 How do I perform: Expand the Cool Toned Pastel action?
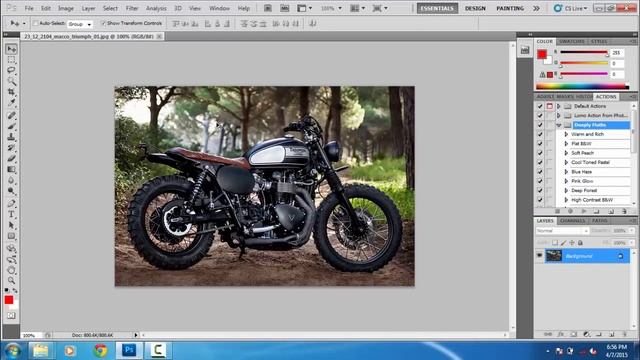coord(566,162)
